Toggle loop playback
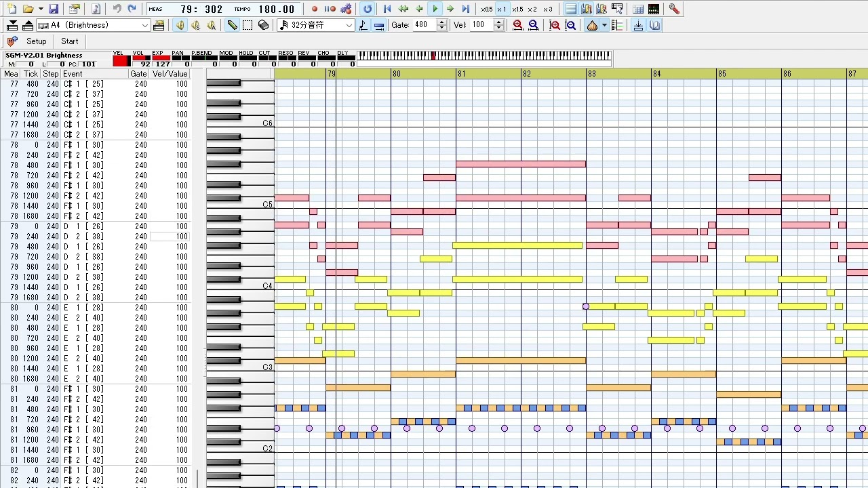 (x=368, y=9)
